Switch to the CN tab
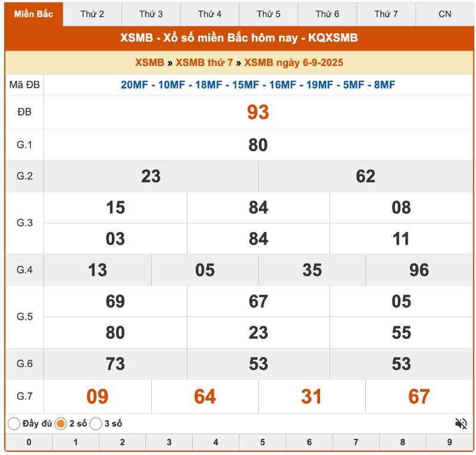Screen dimensions: 476x455 pyautogui.click(x=444, y=14)
